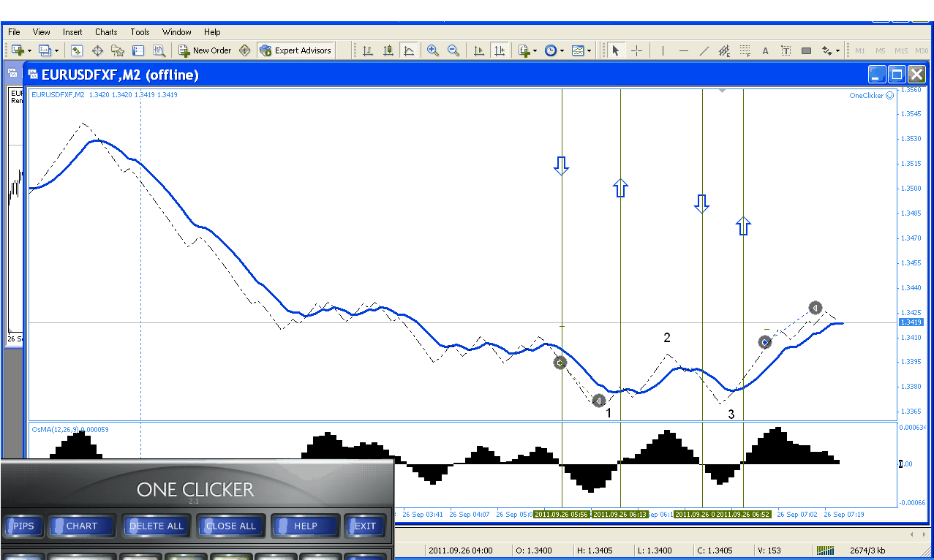
Task: Expand the Periods dropdown arrow
Action: [x=562, y=51]
